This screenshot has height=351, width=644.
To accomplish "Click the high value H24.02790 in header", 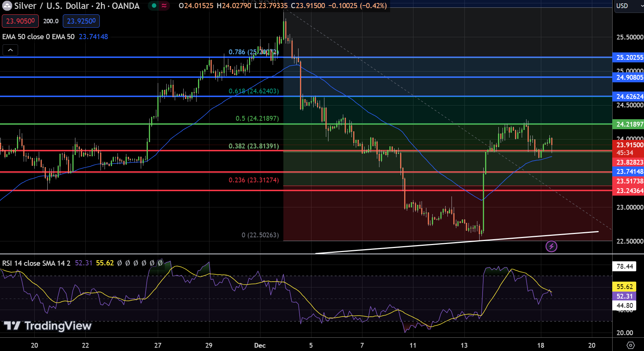I will point(234,6).
